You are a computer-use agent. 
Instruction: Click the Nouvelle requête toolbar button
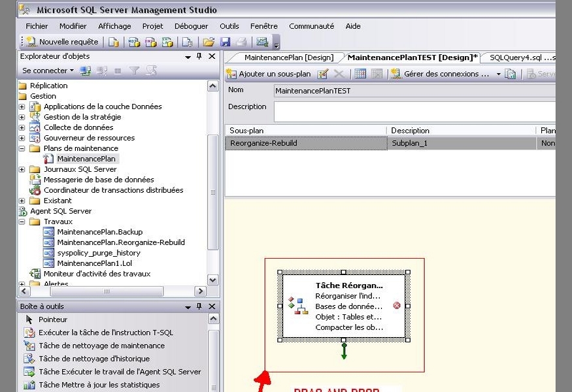[62, 42]
